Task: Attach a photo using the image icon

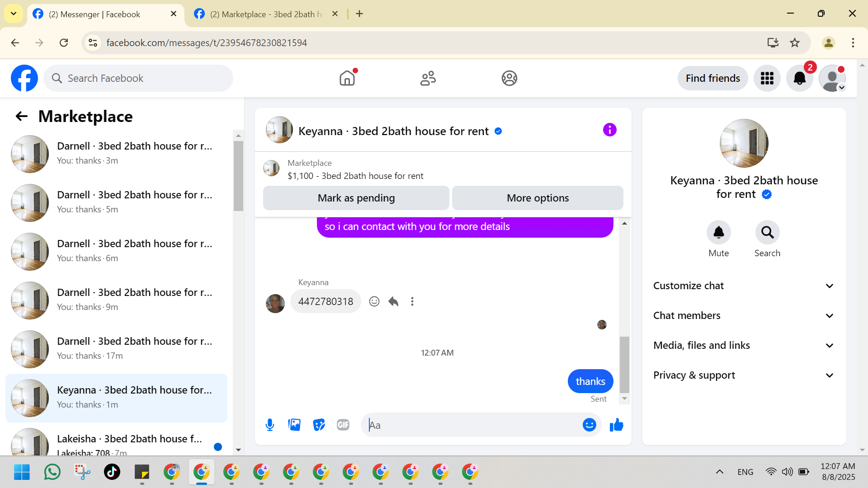Action: (x=294, y=425)
